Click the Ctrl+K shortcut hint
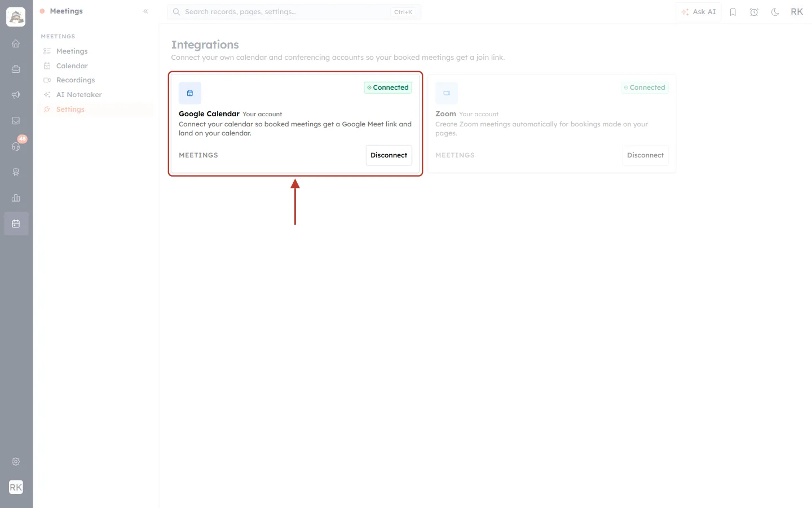The width and height of the screenshot is (812, 508). [x=403, y=12]
